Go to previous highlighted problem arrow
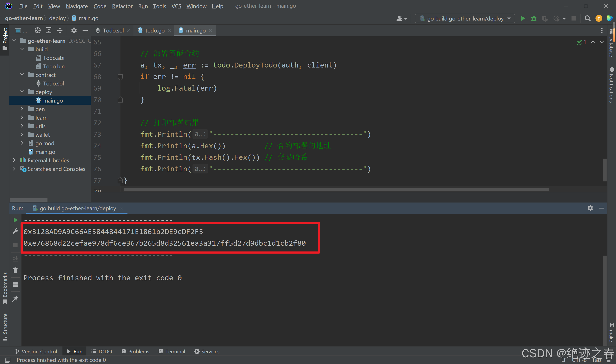This screenshot has height=364, width=616. coord(593,42)
